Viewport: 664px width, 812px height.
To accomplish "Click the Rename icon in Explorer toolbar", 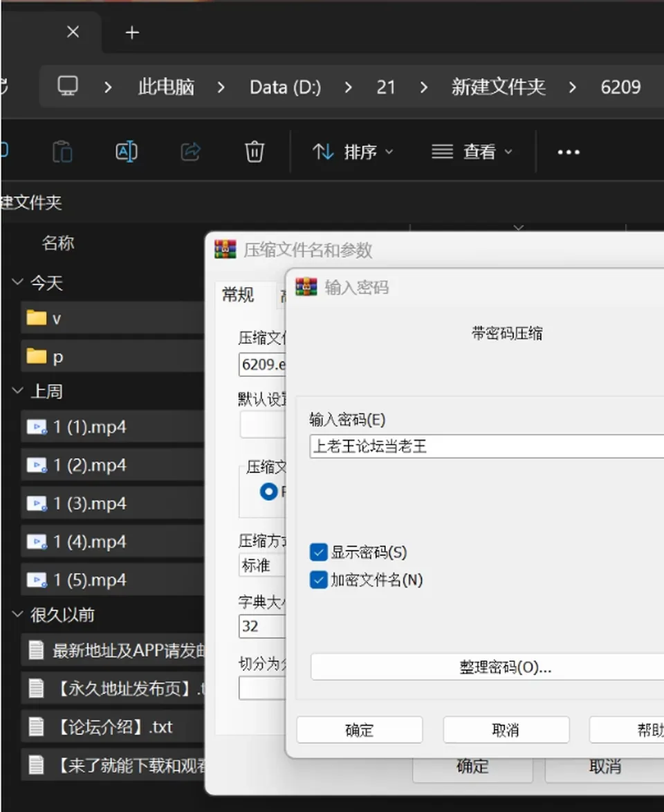I will tap(127, 151).
